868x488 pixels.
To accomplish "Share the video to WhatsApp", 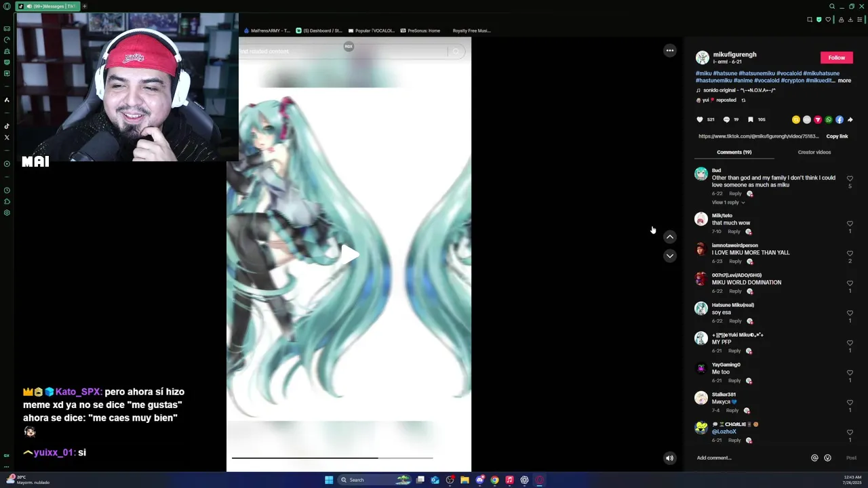I will click(x=829, y=119).
